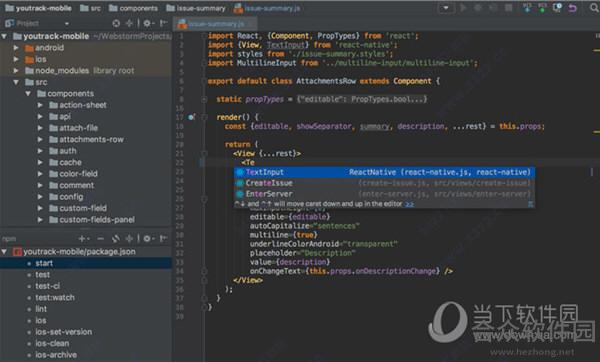600x362 pixels.
Task: Select the custom-field folder
Action: coord(78,208)
